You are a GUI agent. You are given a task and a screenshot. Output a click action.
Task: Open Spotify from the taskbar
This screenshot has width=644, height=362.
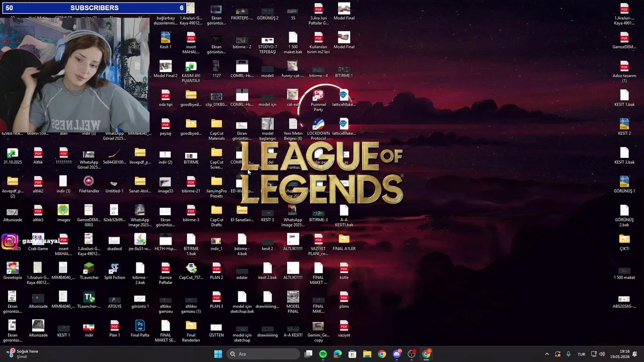point(323,354)
